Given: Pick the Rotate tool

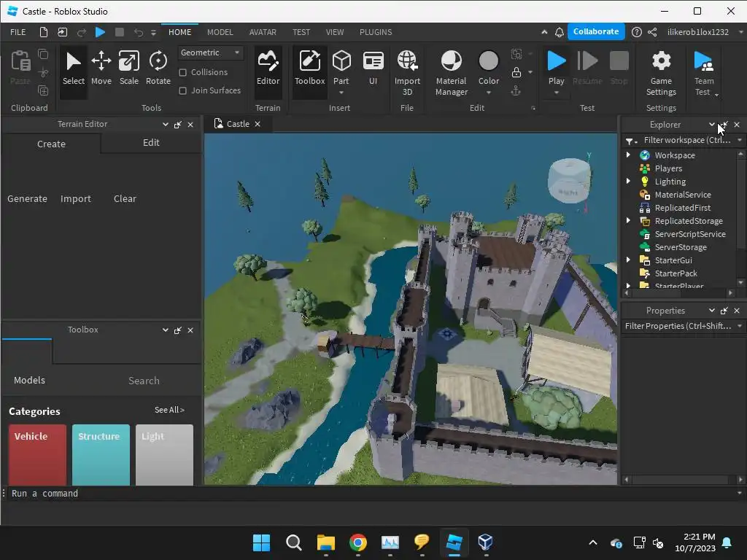Looking at the screenshot, I should (158, 69).
